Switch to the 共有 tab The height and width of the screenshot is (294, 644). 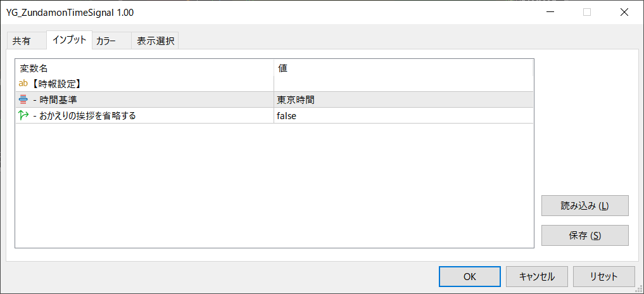coord(22,41)
